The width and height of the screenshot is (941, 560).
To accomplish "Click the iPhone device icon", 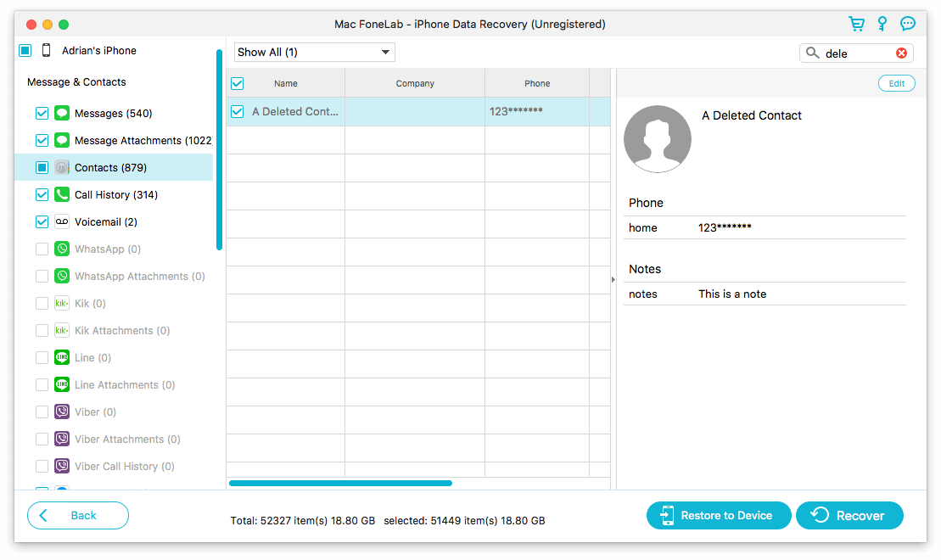I will (x=46, y=50).
